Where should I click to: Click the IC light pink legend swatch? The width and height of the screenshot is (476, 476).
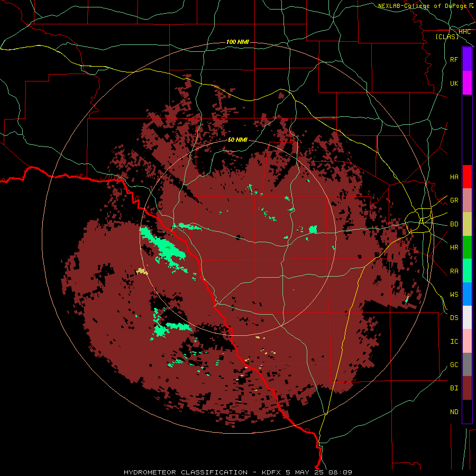(467, 341)
